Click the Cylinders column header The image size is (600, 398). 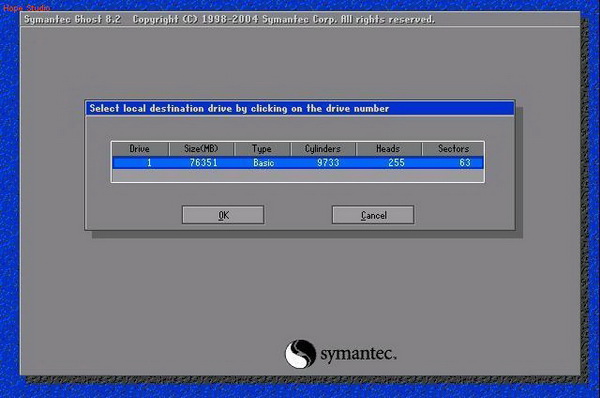pyautogui.click(x=323, y=148)
